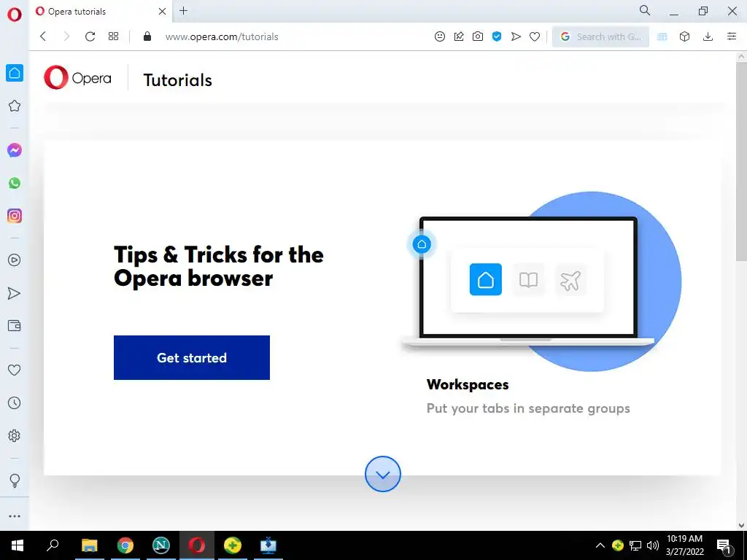The image size is (747, 560).
Task: Open Google Chrome from the taskbar
Action: (x=125, y=545)
